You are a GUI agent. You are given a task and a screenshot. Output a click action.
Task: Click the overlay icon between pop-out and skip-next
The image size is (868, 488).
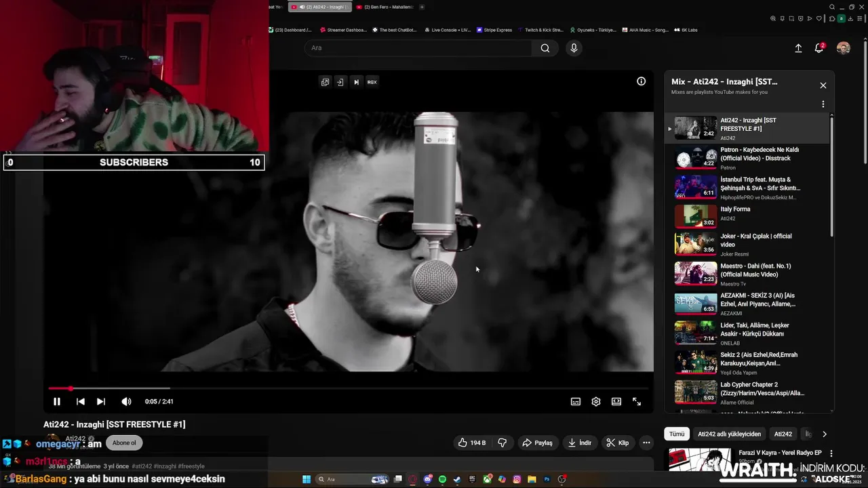coord(340,82)
